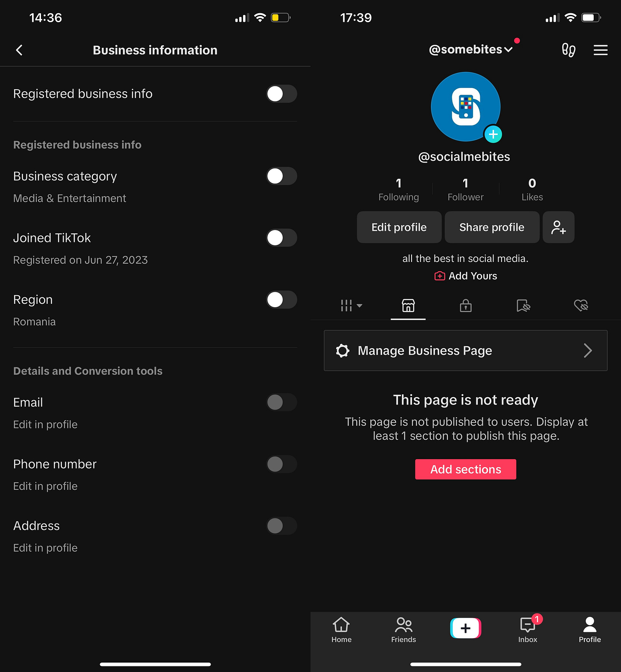Tap the 'Romania' region value
The height and width of the screenshot is (672, 621).
coord(35,322)
